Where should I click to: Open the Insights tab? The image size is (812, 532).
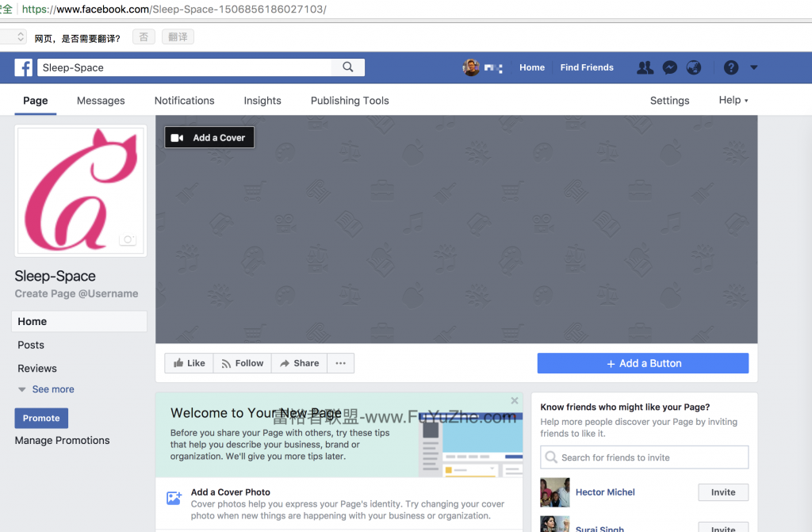click(x=262, y=101)
